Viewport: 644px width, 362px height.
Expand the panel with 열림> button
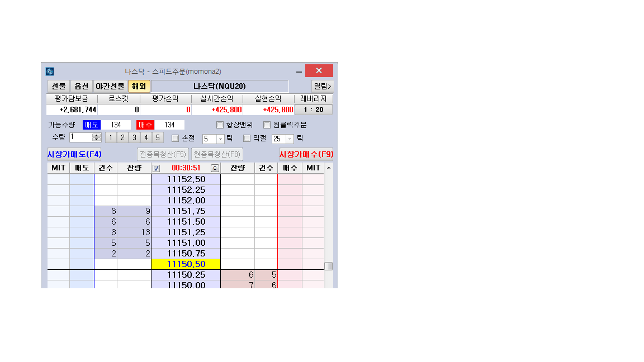tap(323, 86)
